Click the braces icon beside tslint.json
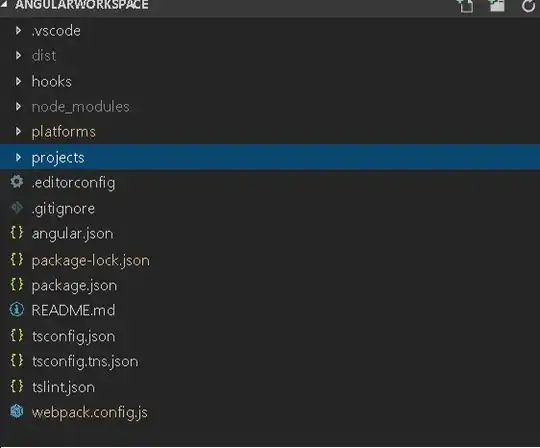This screenshot has width=540, height=448. pyautogui.click(x=17, y=386)
